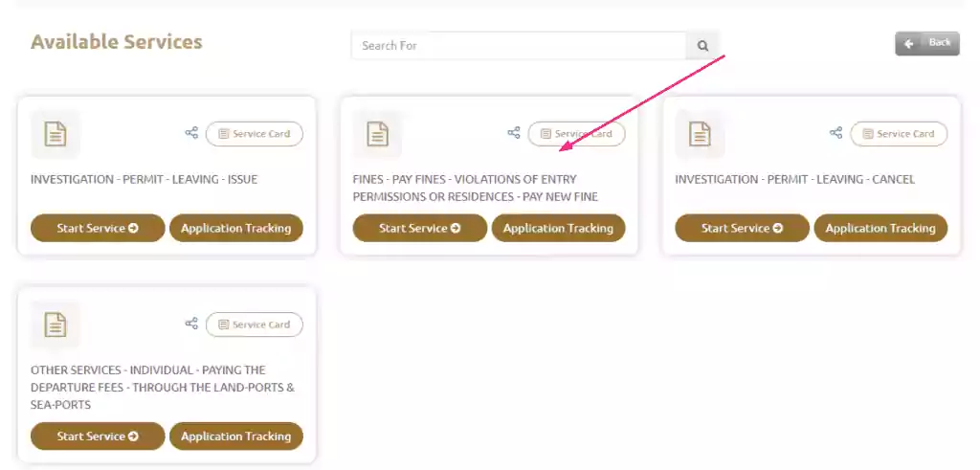Open document icon on Permit Leaving Issue card

click(55, 134)
